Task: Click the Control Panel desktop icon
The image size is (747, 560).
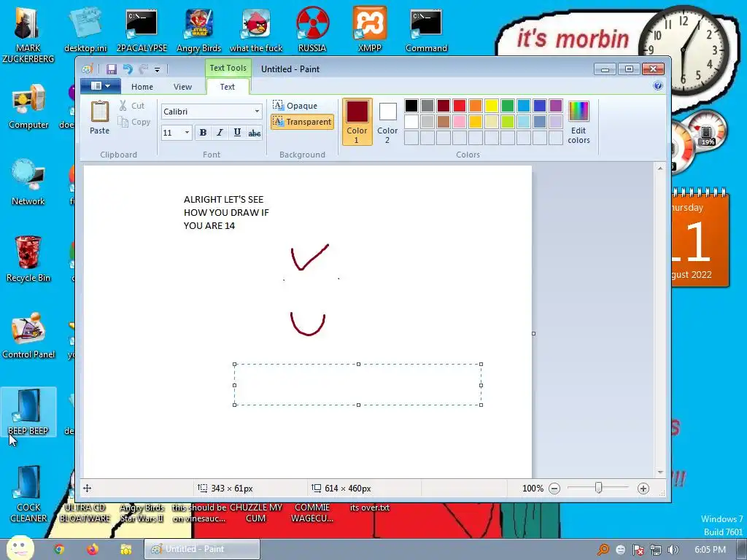Action: click(x=28, y=335)
